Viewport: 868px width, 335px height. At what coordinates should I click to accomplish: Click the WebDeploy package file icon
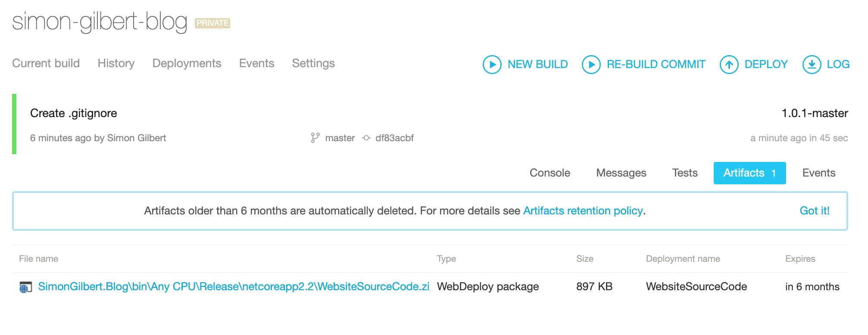click(x=26, y=287)
